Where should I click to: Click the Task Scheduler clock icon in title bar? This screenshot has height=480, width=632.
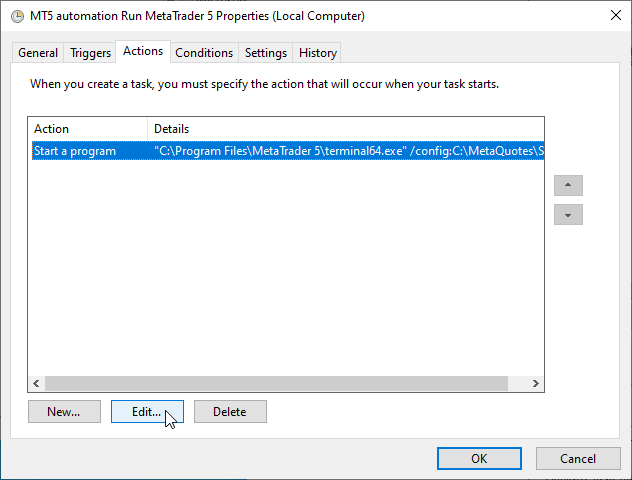[17, 16]
